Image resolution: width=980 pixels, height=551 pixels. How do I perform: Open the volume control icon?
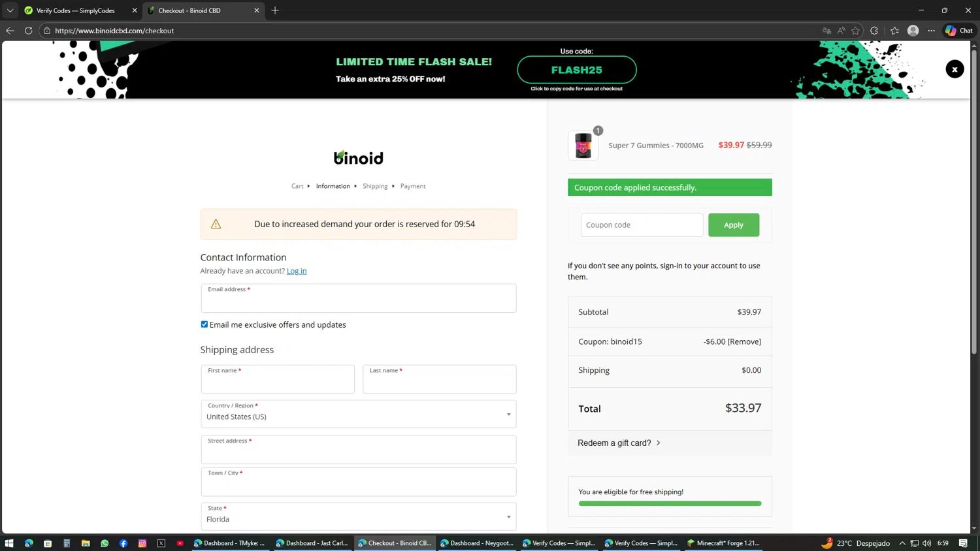[x=927, y=543]
